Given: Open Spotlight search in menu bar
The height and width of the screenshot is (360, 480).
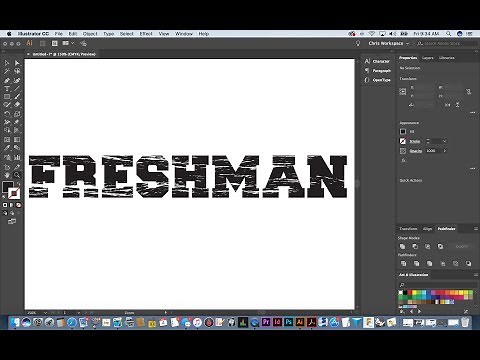Looking at the screenshot, I should 449,34.
